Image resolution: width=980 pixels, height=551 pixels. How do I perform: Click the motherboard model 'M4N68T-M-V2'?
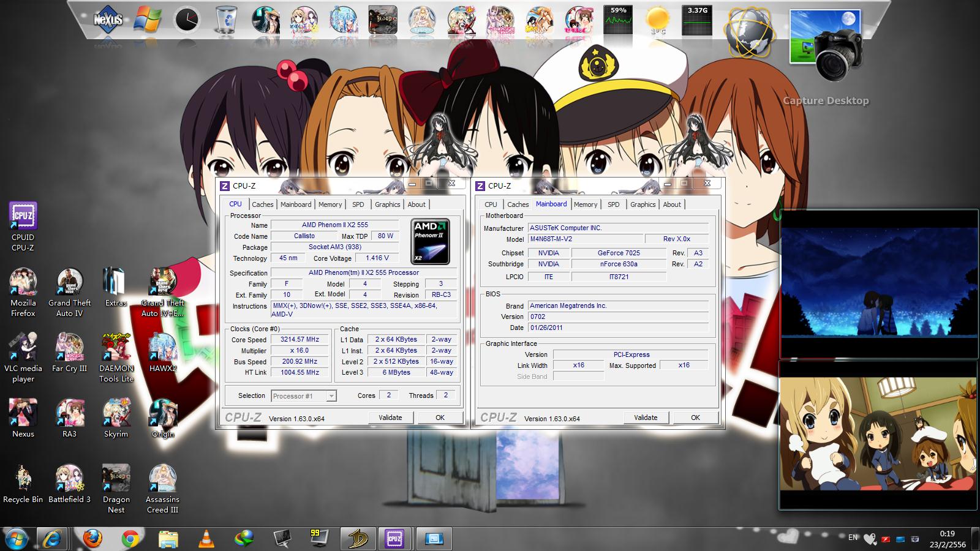(586, 239)
